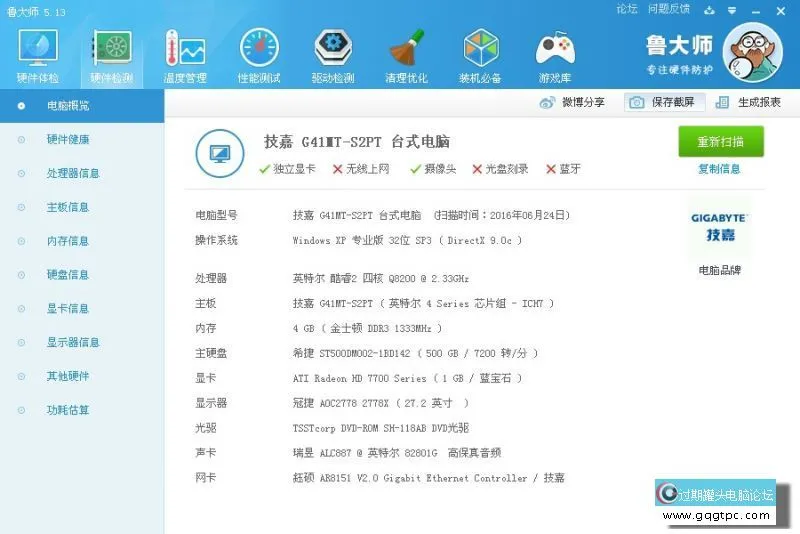Click 蓝牙 unavailable status item
This screenshot has width=800, height=534.
[x=563, y=169]
